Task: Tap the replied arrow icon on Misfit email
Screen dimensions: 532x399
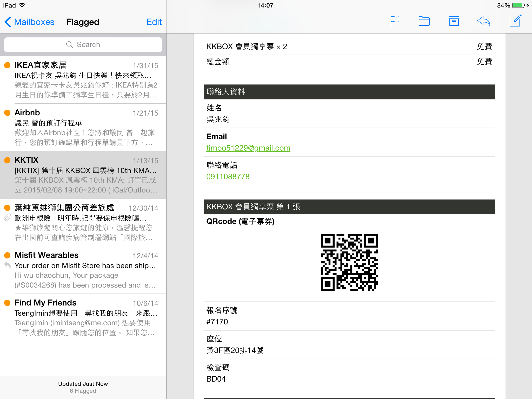Action: 7,265
